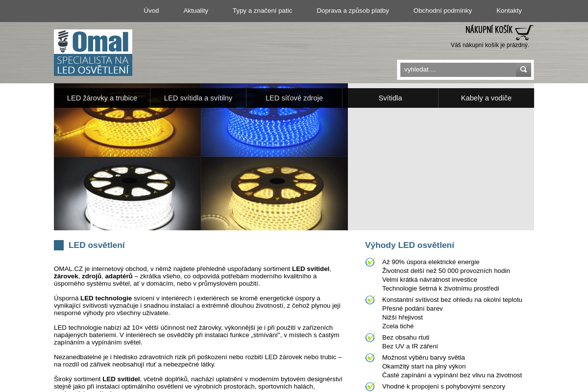Select the Svítidla category tab
This screenshot has height=392, width=588.
click(390, 98)
